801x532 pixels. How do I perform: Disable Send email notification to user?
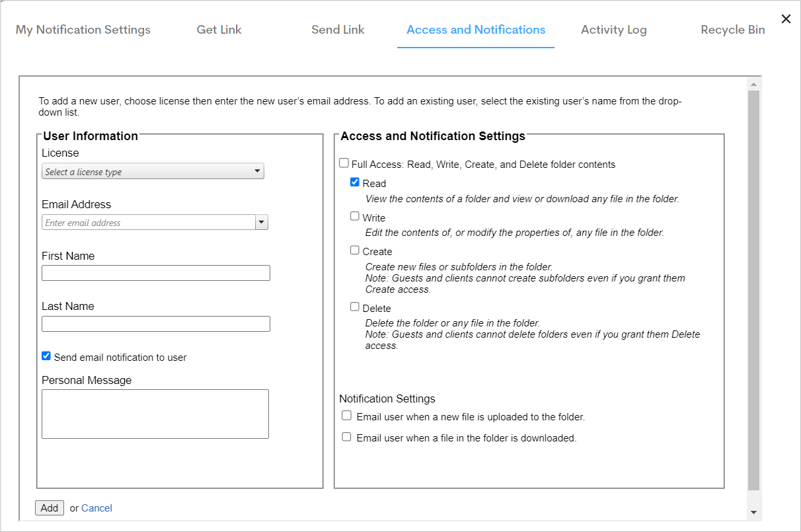tap(46, 356)
